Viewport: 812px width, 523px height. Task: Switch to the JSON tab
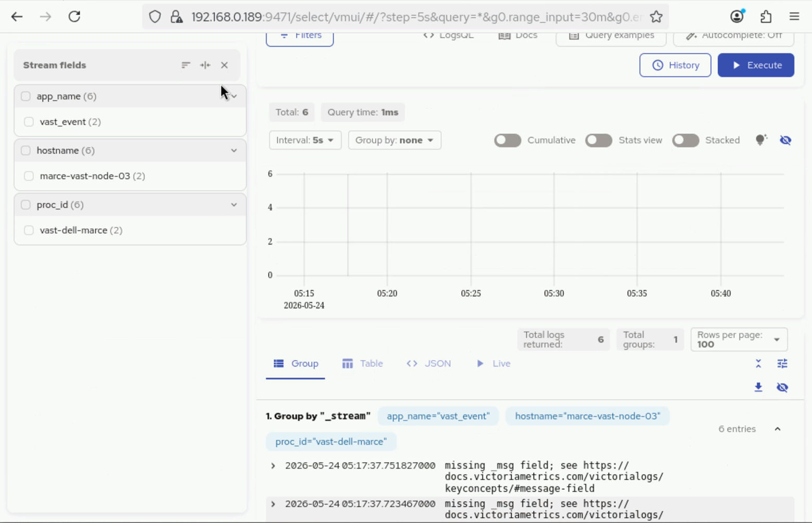pyautogui.click(x=429, y=364)
